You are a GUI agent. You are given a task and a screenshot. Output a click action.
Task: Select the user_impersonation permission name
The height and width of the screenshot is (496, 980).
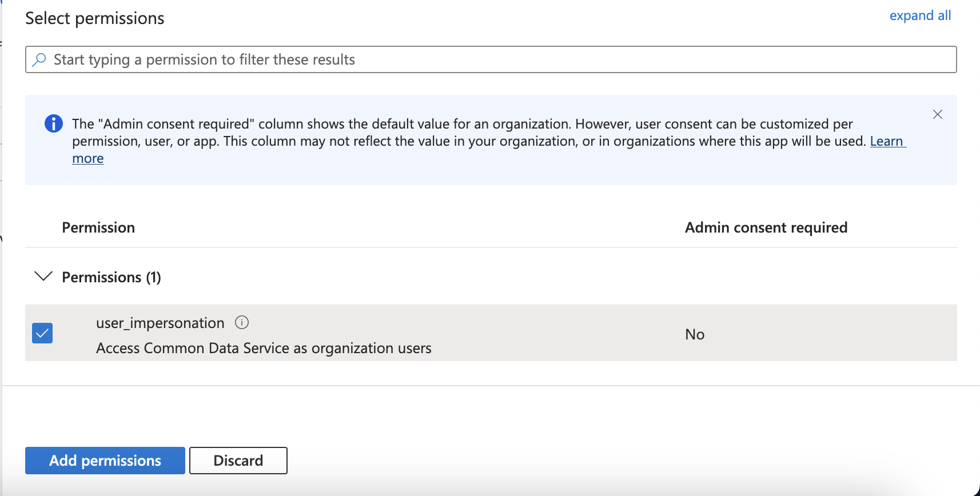160,323
